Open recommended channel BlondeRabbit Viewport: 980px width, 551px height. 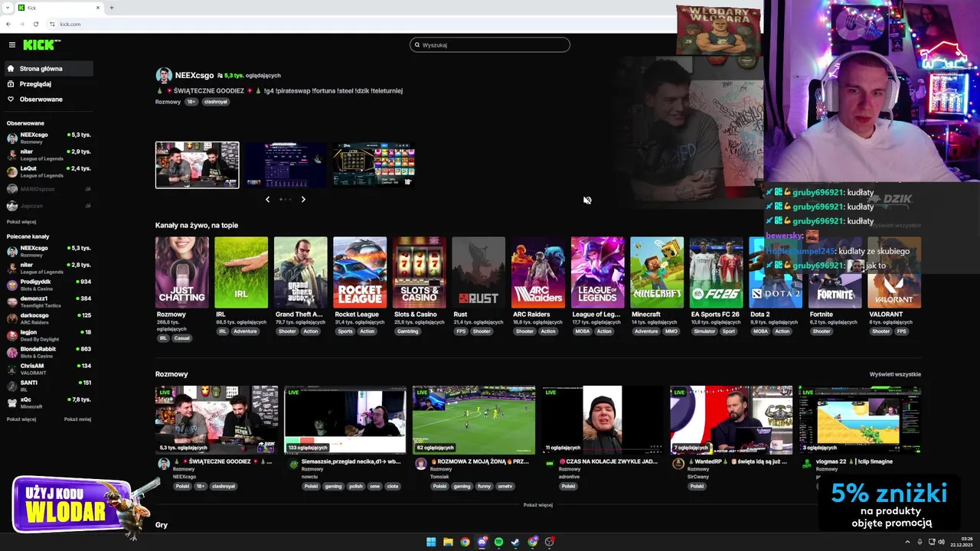[49, 352]
